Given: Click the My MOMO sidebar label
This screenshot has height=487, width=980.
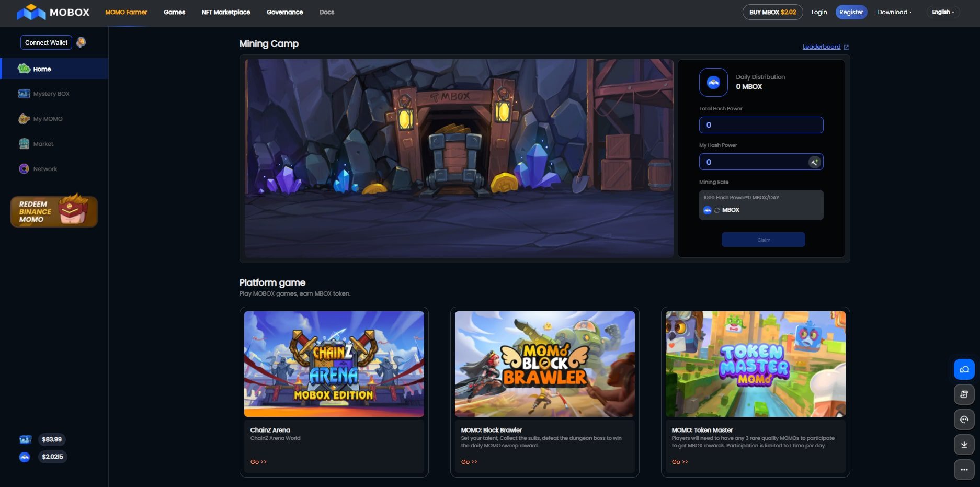Looking at the screenshot, I should 48,119.
